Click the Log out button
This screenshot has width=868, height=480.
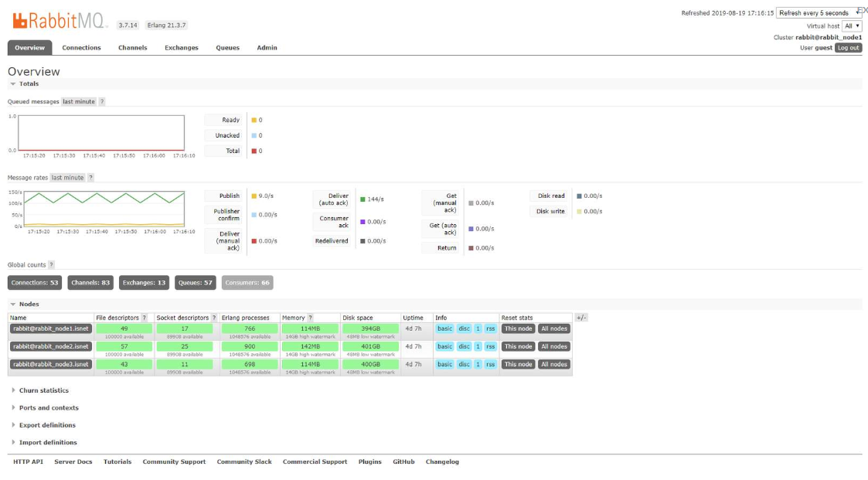point(848,48)
